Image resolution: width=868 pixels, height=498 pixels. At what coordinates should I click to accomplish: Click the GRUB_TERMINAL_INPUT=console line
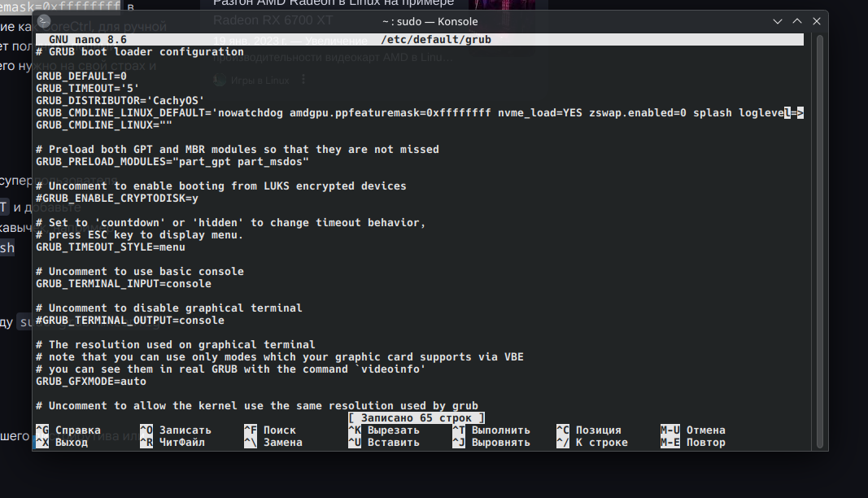(124, 283)
